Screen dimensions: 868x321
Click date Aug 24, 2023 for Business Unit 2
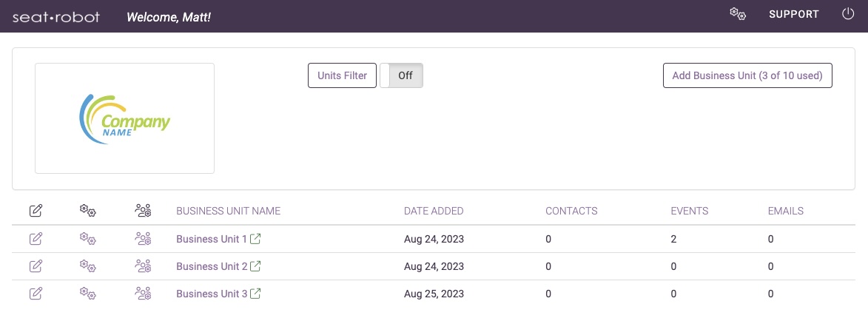(434, 266)
